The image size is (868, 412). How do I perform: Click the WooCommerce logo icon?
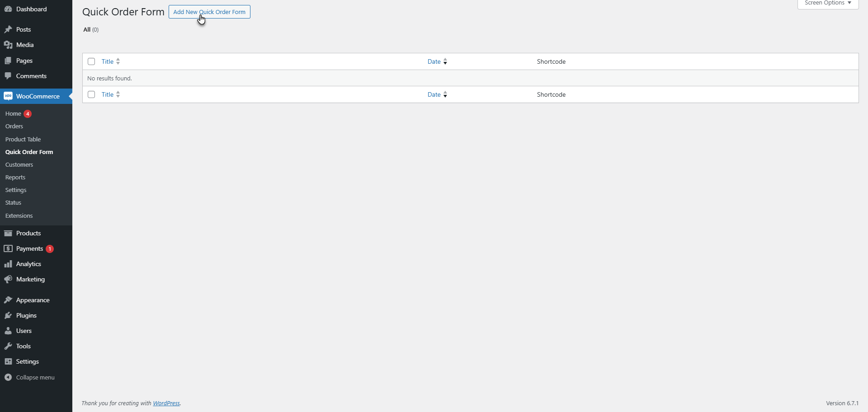click(8, 96)
